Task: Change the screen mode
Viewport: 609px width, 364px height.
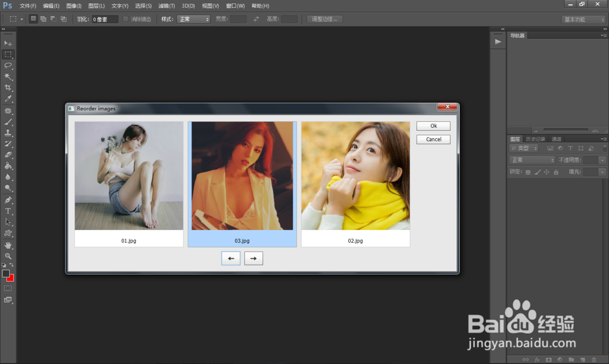Action: [x=8, y=300]
